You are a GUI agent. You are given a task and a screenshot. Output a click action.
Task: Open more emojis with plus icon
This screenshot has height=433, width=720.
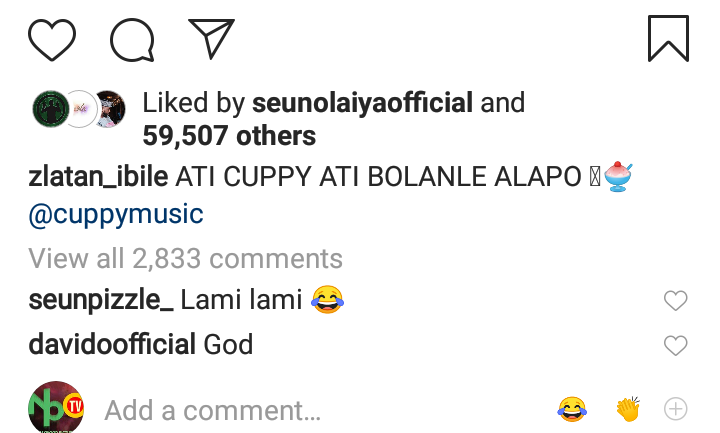676,409
